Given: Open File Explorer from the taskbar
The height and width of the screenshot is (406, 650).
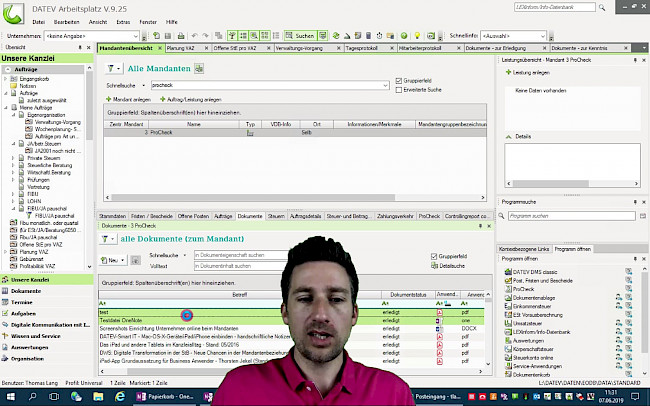Looking at the screenshot, I should [98, 397].
